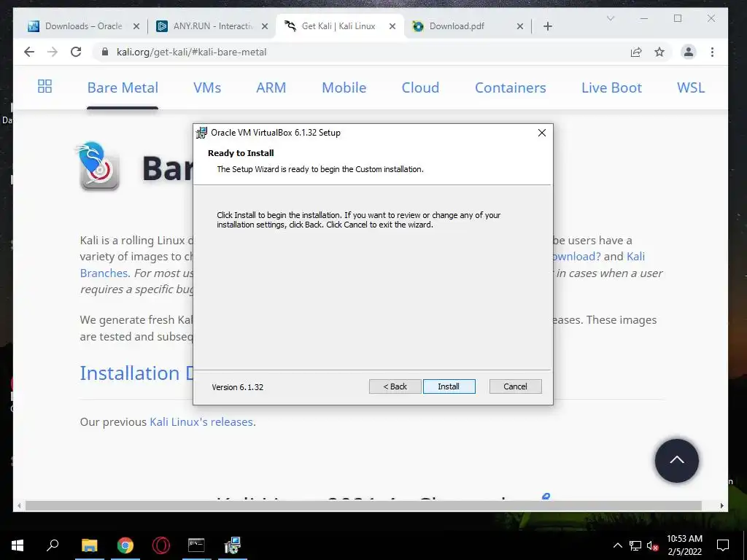Click the VirtualBox Setup title bar icon
The height and width of the screenshot is (560, 747).
pos(202,133)
